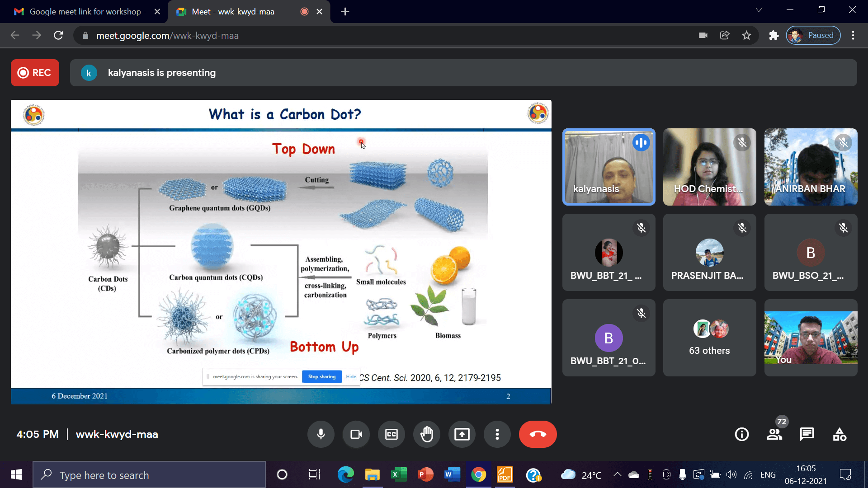Open the 63 others participant tile

coord(709,338)
